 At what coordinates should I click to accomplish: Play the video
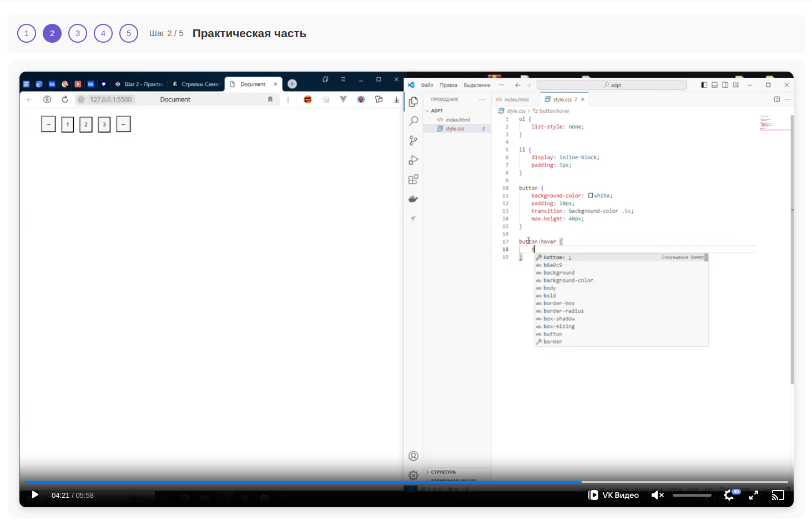pyautogui.click(x=35, y=495)
